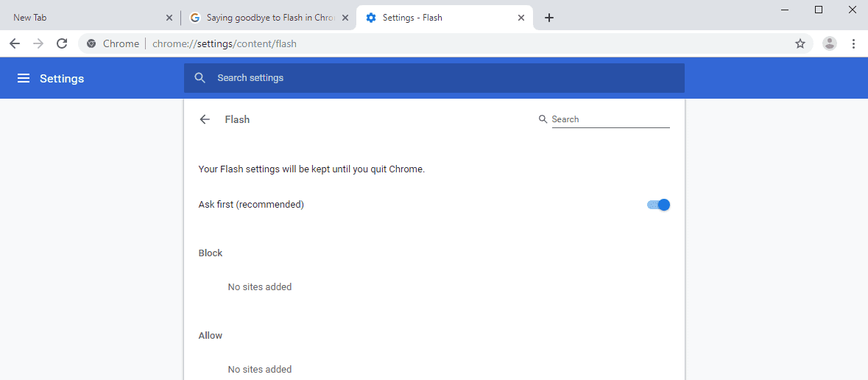This screenshot has width=868, height=380.
Task: Click the Search settings input field
Action: click(434, 78)
